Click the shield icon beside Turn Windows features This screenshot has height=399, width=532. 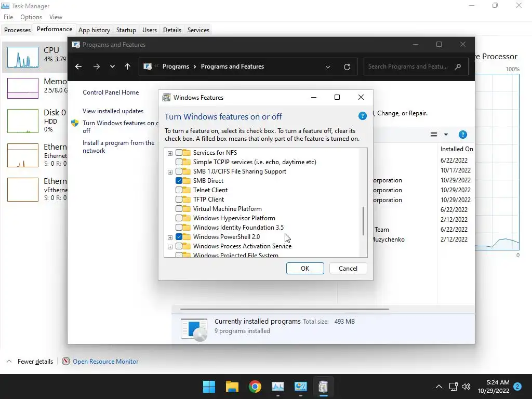coord(75,123)
